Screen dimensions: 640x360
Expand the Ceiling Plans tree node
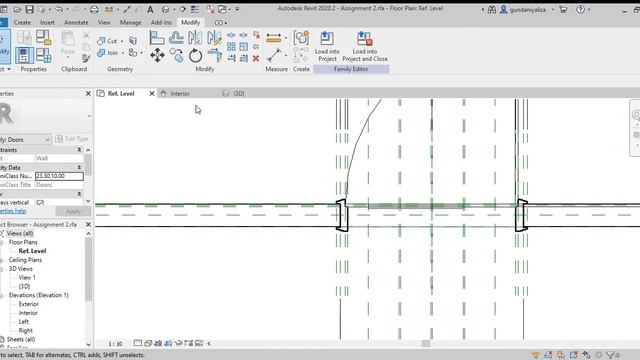pos(2,260)
